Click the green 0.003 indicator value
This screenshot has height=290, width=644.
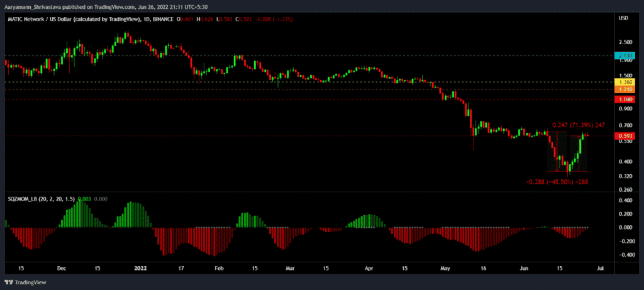[84, 199]
